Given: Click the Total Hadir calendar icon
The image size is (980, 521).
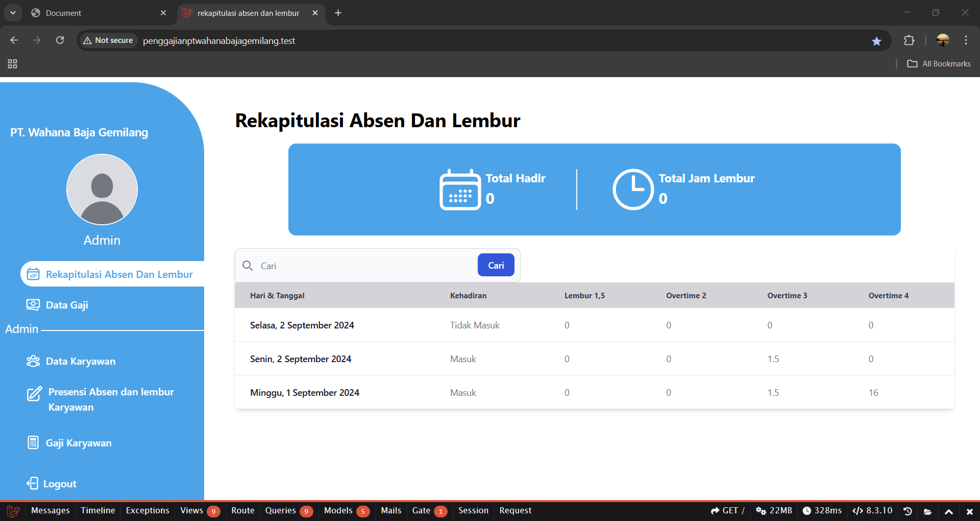Looking at the screenshot, I should [x=460, y=190].
